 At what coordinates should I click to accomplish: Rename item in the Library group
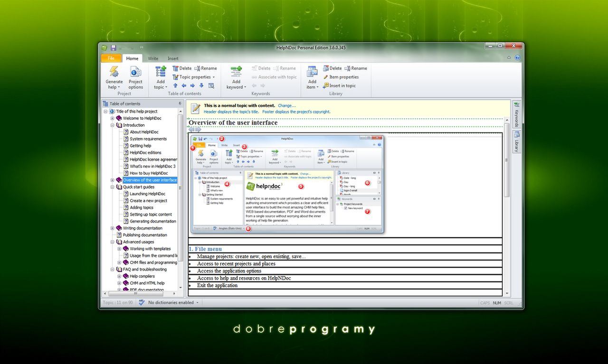click(355, 68)
